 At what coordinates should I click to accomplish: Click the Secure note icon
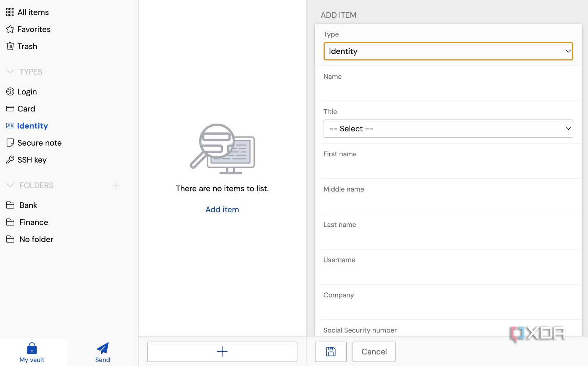[x=10, y=143]
